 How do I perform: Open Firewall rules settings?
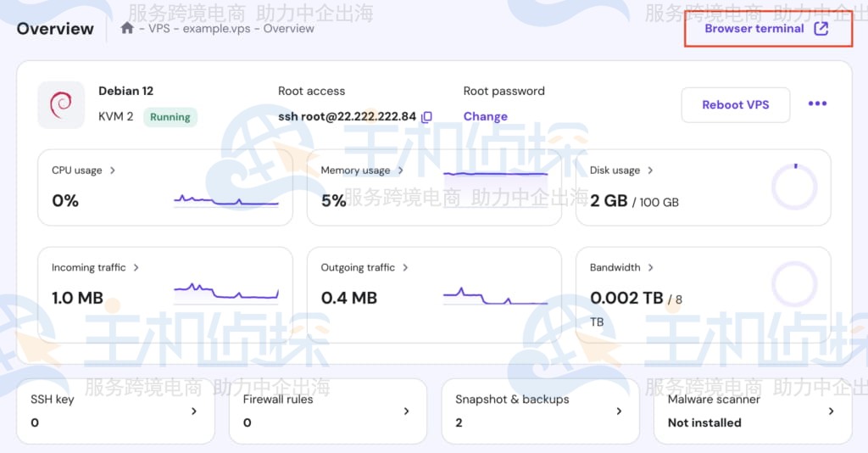327,411
